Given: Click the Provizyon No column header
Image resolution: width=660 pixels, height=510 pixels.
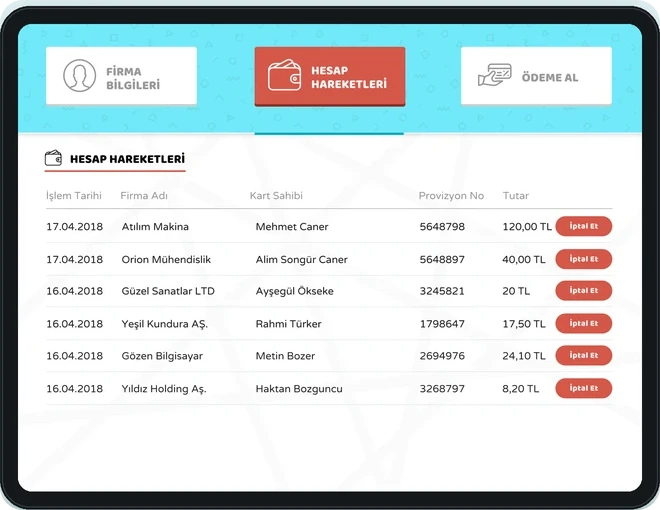Looking at the screenshot, I should (451, 196).
